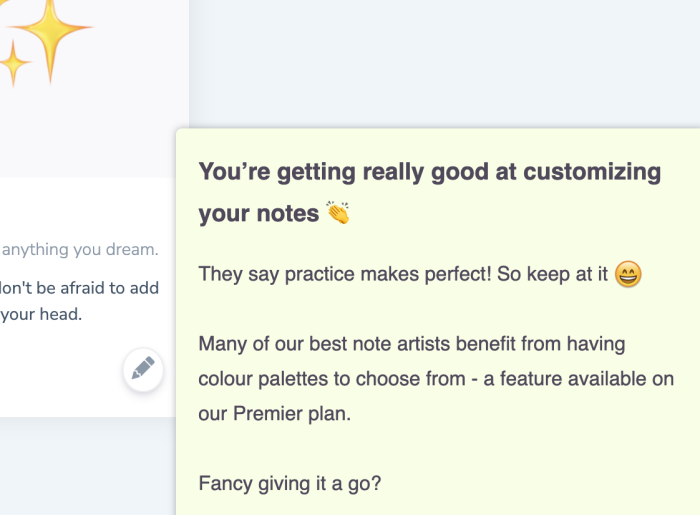The height and width of the screenshot is (515, 700).
Task: Click the blank blue-grey area above the popup
Action: [x=444, y=62]
